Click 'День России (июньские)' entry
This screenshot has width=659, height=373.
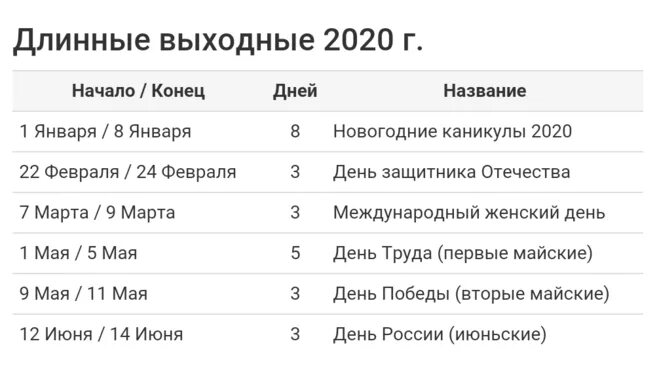pos(440,334)
